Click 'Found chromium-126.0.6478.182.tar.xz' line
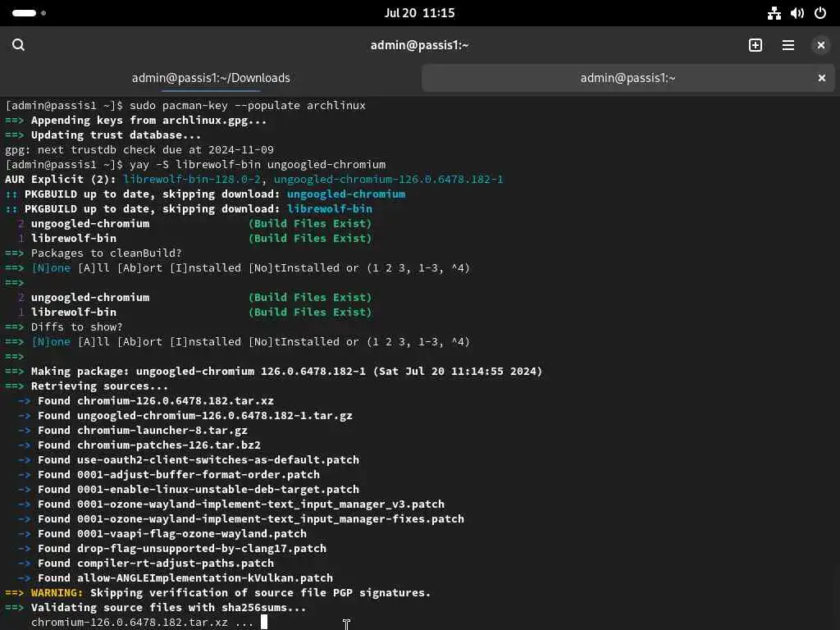 tap(146, 400)
